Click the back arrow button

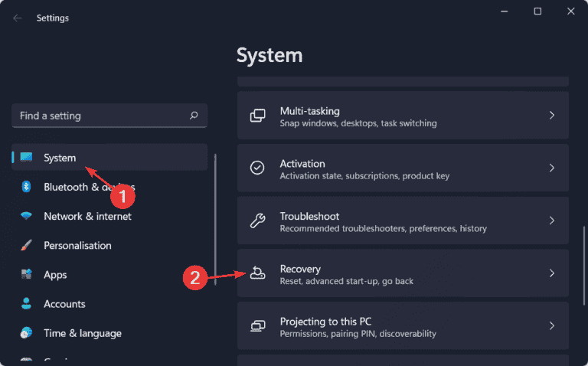(x=18, y=18)
